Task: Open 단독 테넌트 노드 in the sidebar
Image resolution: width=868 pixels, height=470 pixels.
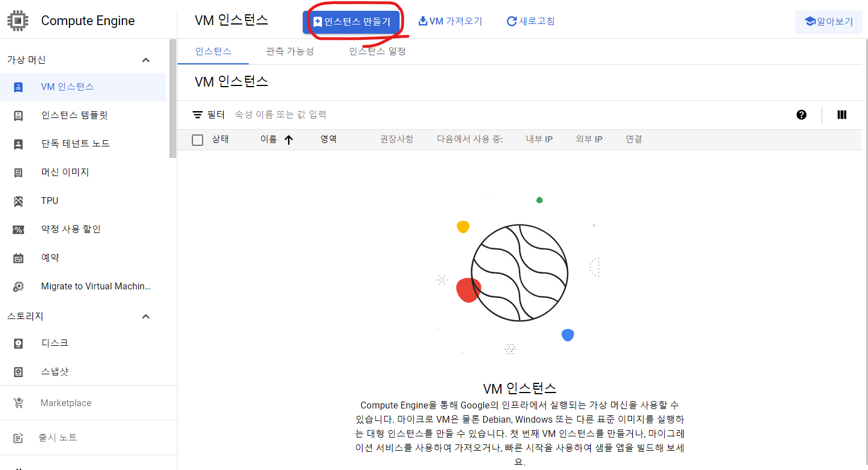Action: (x=83, y=144)
